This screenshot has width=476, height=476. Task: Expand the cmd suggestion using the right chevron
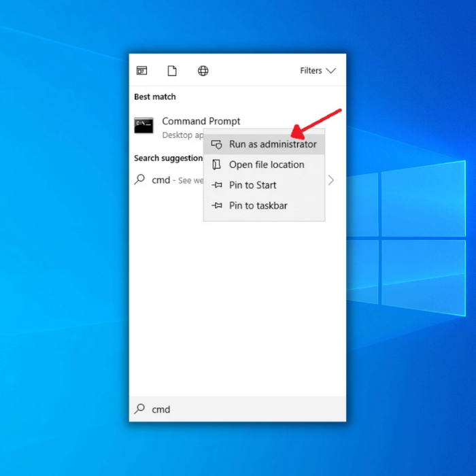pos(331,180)
